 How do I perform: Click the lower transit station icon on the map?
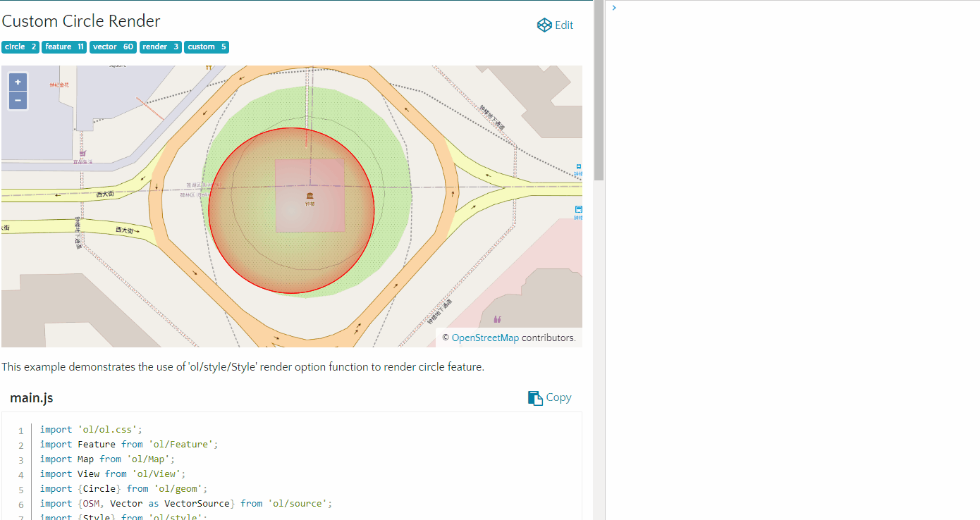tap(578, 210)
